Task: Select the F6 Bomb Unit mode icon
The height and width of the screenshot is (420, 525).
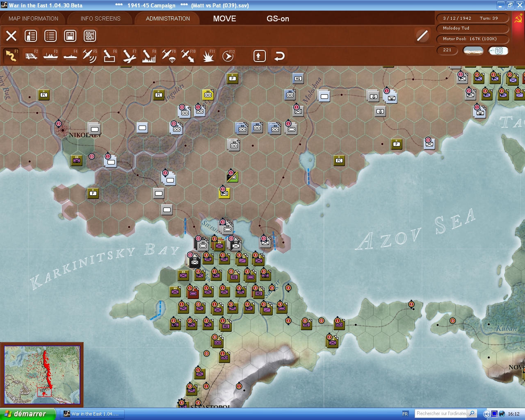Action: 110,56
